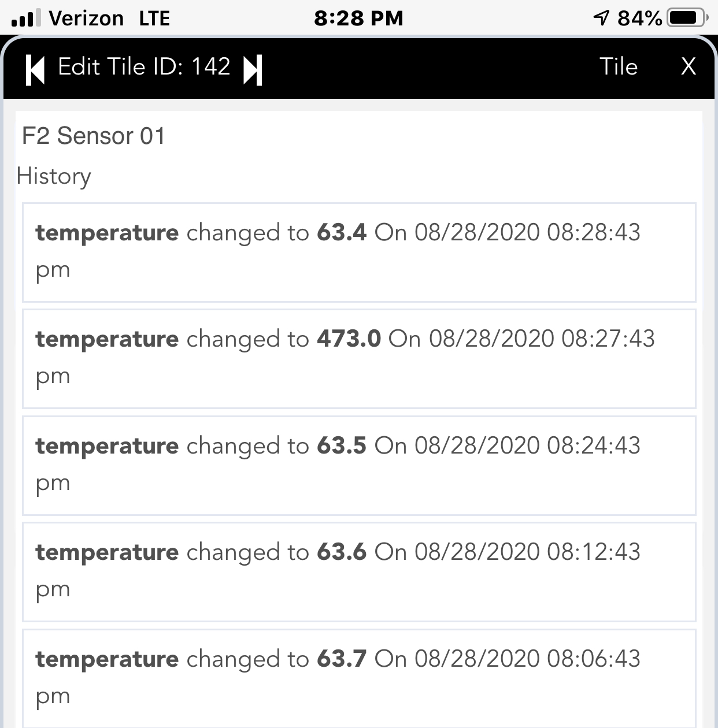
Task: Go to the previous tile arrow icon
Action: click(35, 70)
